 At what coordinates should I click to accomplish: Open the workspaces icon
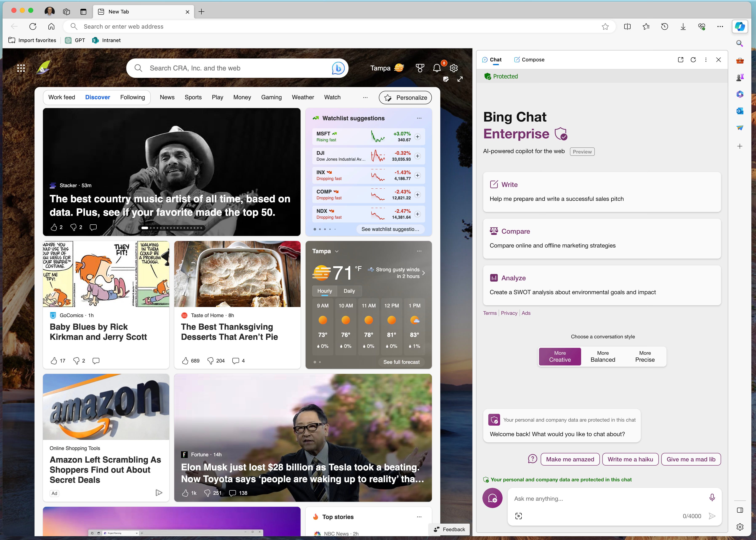67,12
